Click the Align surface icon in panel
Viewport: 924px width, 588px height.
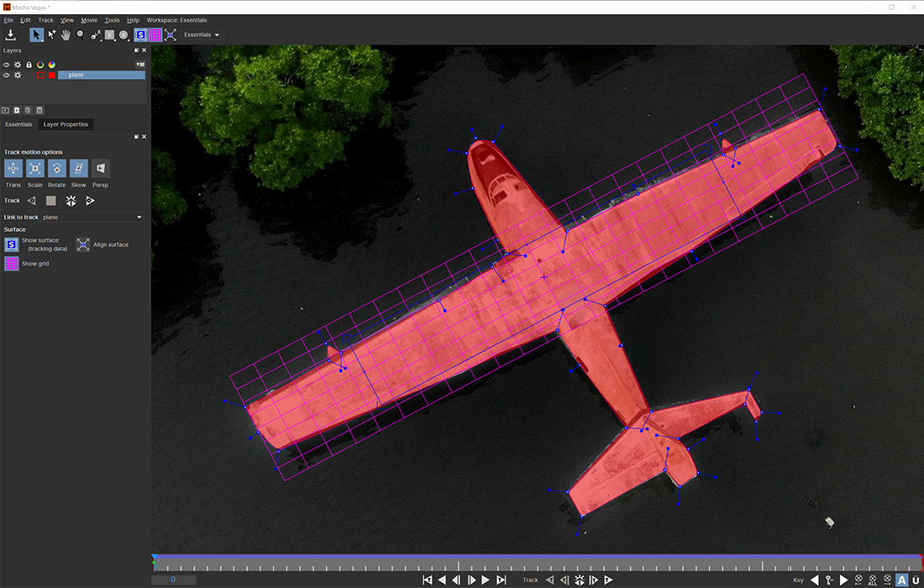pyautogui.click(x=83, y=244)
